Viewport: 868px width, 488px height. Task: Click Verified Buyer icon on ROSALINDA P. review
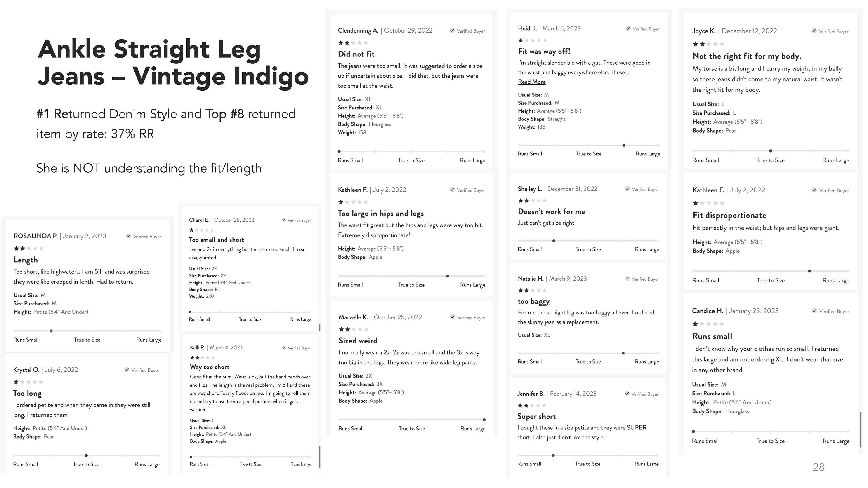pyautogui.click(x=128, y=236)
